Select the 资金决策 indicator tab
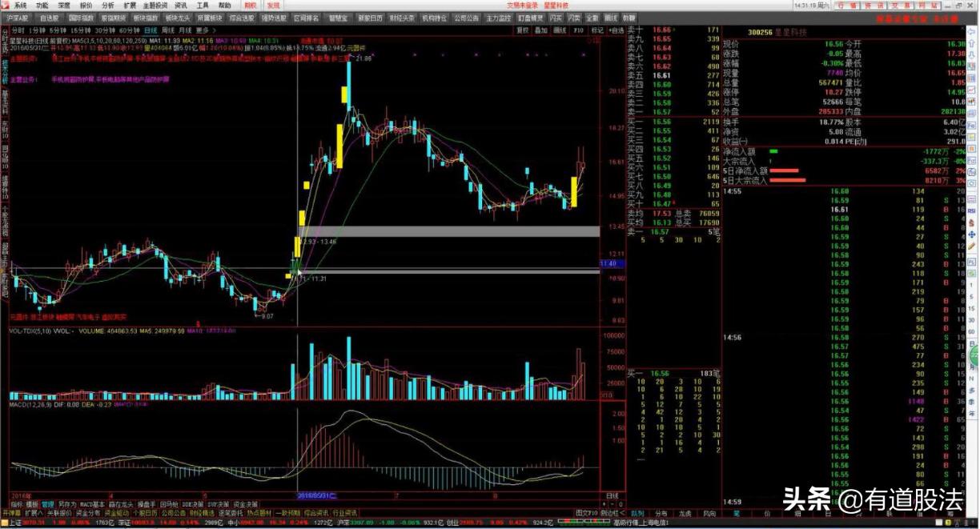Screen dimensions: 980x529 (x=245, y=504)
